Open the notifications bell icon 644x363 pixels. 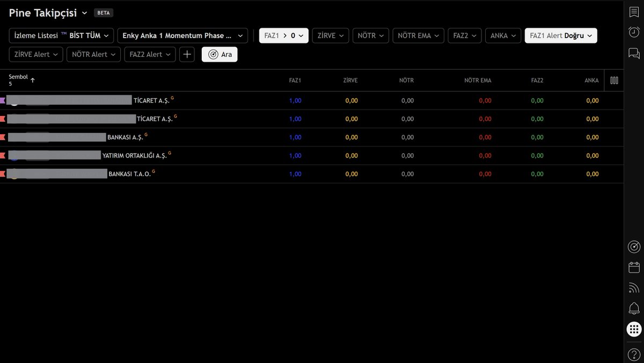[634, 308]
